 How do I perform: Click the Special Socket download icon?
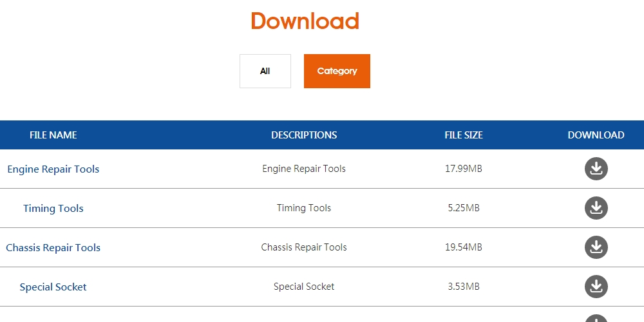tap(596, 287)
